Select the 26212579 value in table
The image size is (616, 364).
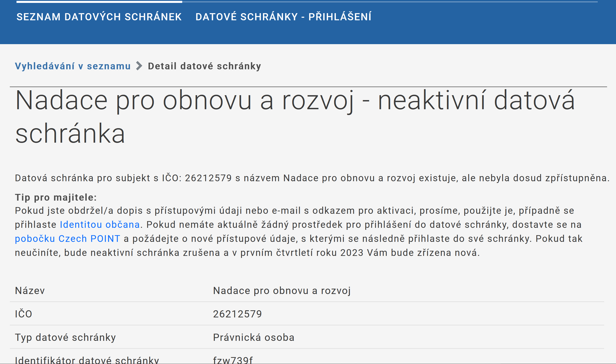click(x=237, y=314)
